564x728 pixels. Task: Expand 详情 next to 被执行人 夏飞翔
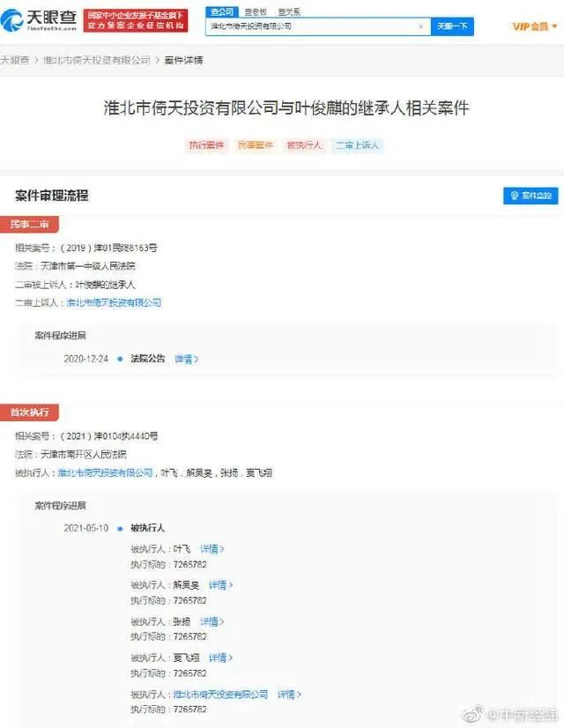tap(220, 657)
